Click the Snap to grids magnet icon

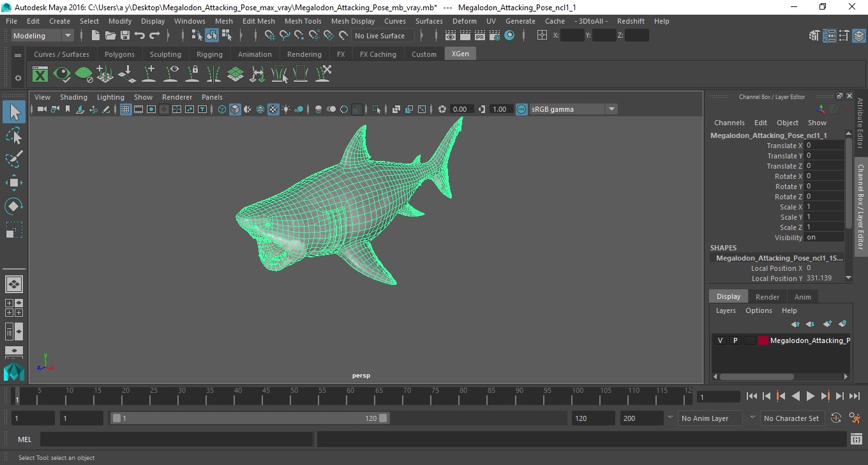point(269,36)
